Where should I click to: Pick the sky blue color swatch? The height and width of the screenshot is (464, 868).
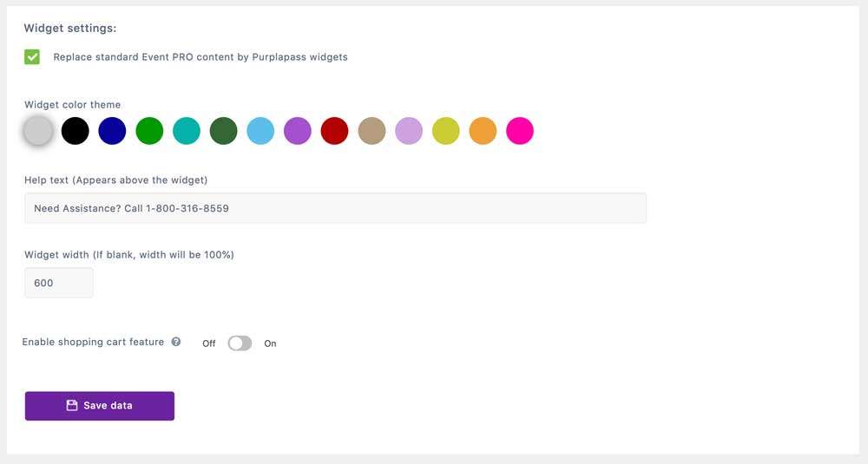260,131
